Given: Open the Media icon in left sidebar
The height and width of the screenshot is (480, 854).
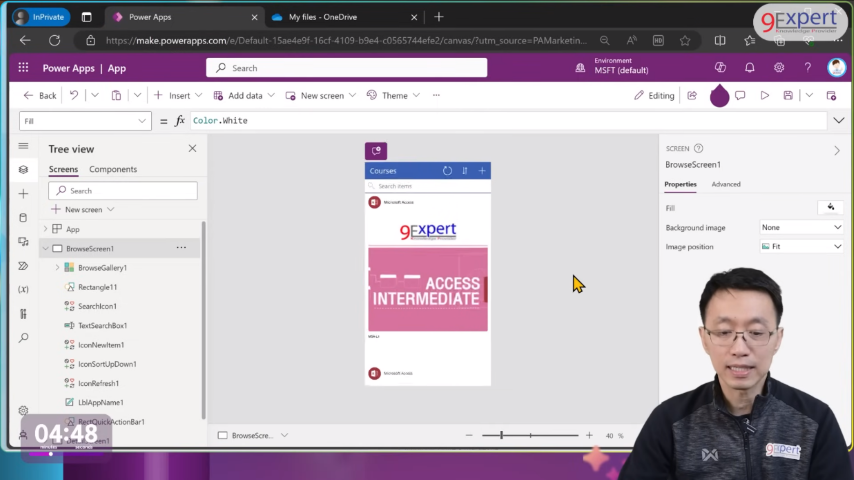Looking at the screenshot, I should pos(23,242).
